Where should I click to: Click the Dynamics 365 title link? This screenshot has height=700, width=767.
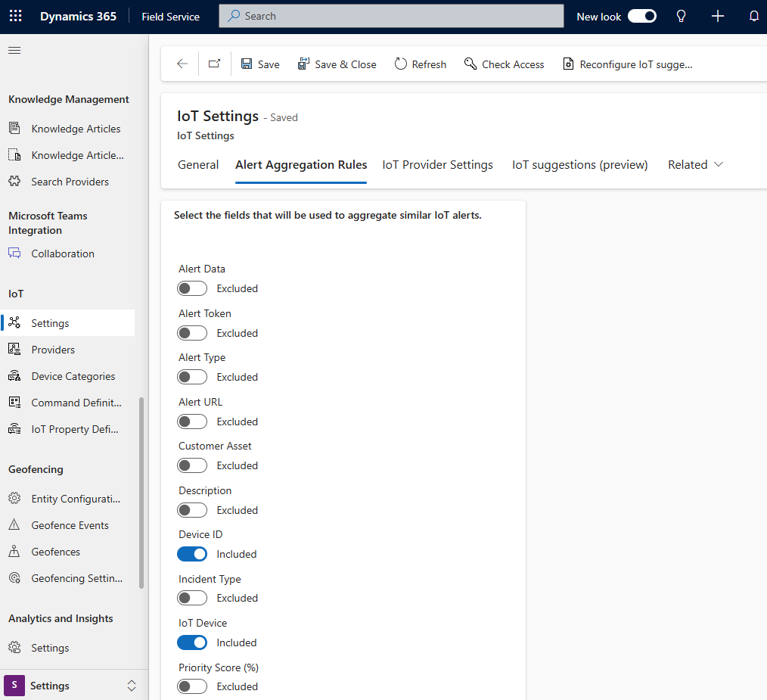(x=78, y=16)
